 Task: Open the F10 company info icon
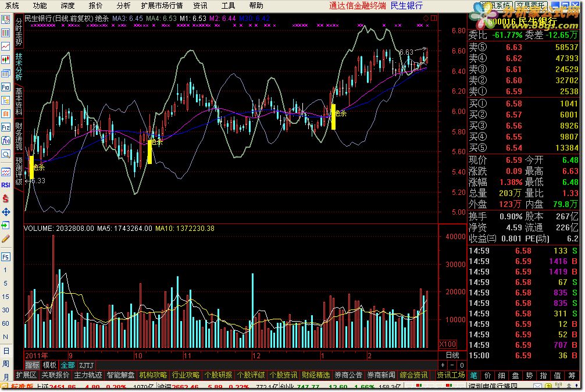click(6, 87)
